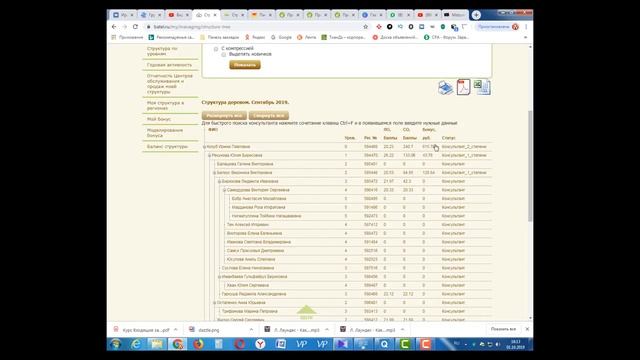The image size is (640, 360).
Task: Open Windows Start menu
Action: click(x=116, y=344)
